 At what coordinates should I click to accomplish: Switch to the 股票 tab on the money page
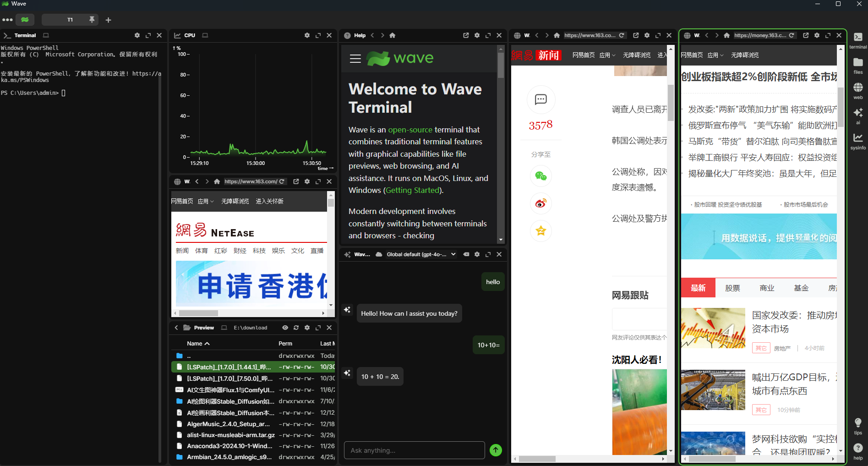click(x=732, y=288)
